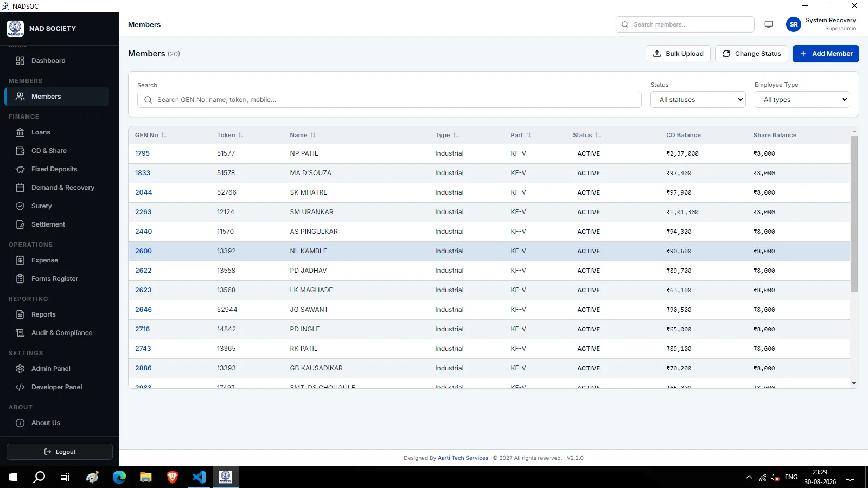The image size is (868, 488).
Task: Sort table by Token column icon
Action: point(241,135)
